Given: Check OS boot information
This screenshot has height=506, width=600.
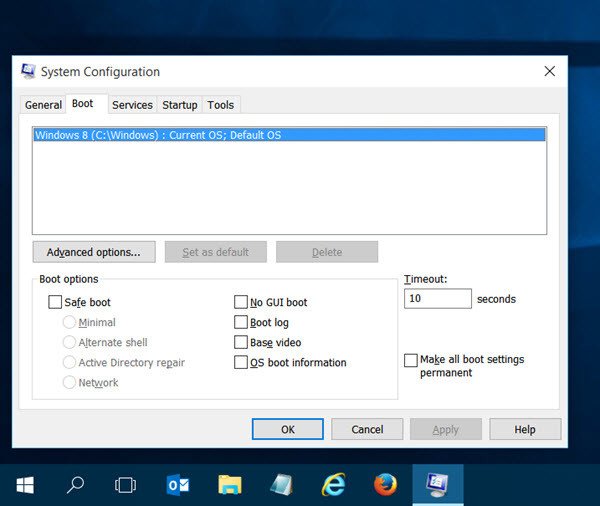Looking at the screenshot, I should (x=241, y=362).
